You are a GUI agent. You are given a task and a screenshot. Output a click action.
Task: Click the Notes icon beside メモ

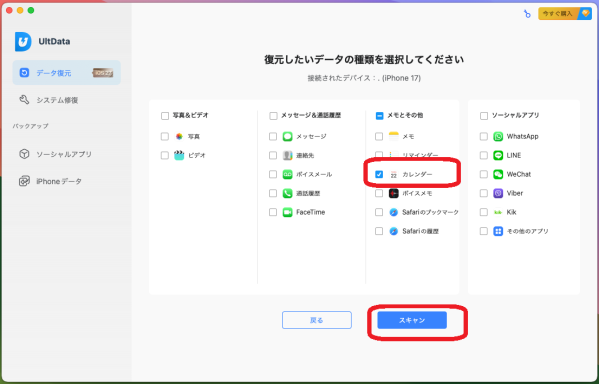(x=393, y=136)
